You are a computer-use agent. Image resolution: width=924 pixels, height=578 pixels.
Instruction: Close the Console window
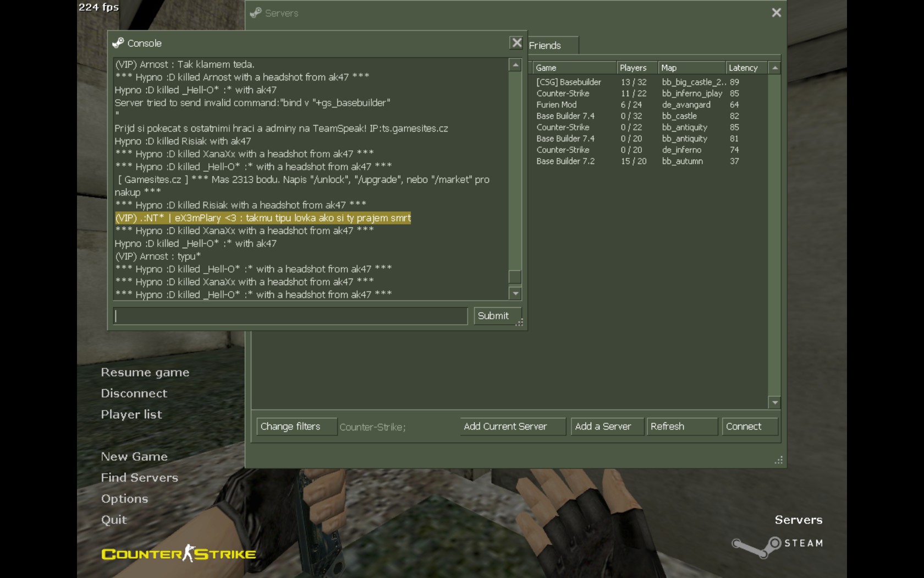pyautogui.click(x=516, y=43)
